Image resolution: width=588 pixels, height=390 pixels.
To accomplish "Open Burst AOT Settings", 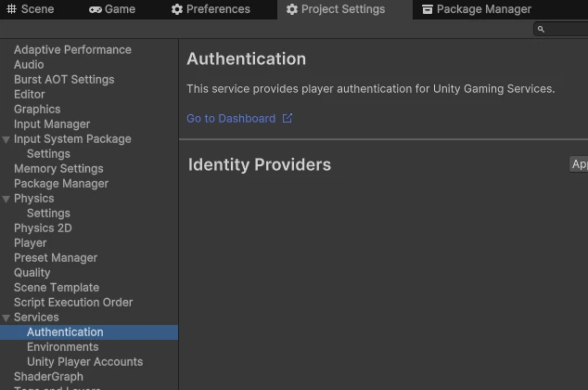I will coord(64,80).
